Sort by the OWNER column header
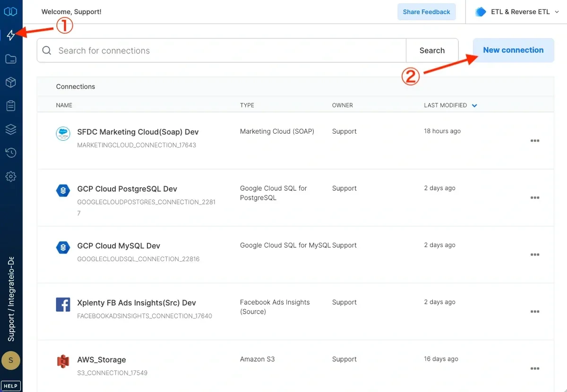The height and width of the screenshot is (392, 567). pos(343,105)
